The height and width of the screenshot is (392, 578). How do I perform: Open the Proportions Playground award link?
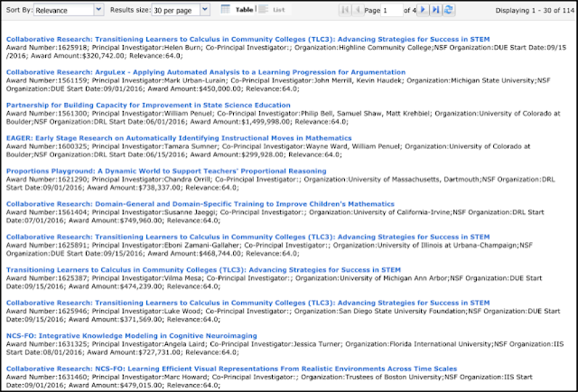(x=166, y=171)
